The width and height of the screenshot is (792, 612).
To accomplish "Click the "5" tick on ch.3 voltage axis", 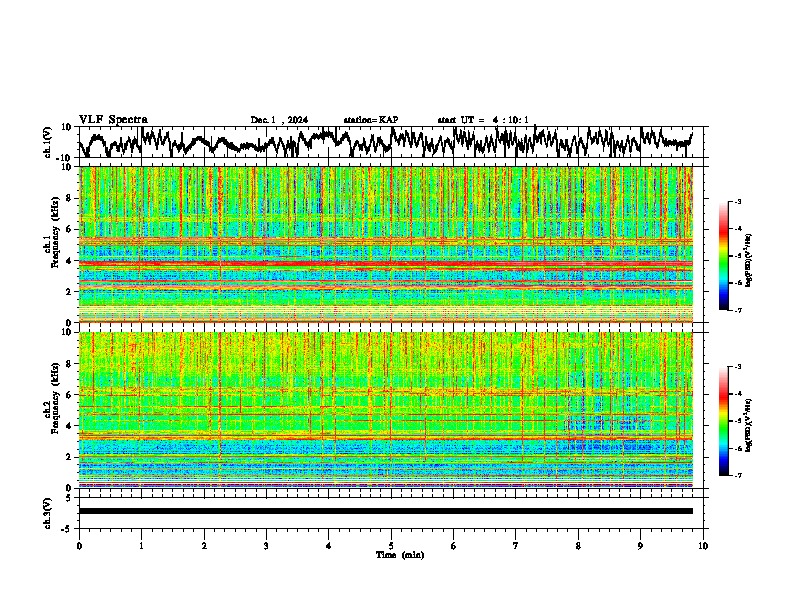I will pyautogui.click(x=68, y=498).
